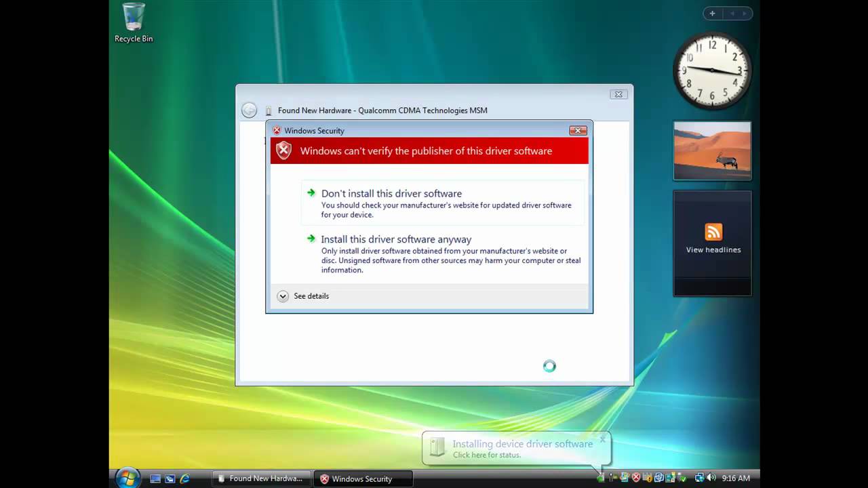Launch Internet Explorer from Quick Launch
This screenshot has width=868, height=488.
point(184,479)
